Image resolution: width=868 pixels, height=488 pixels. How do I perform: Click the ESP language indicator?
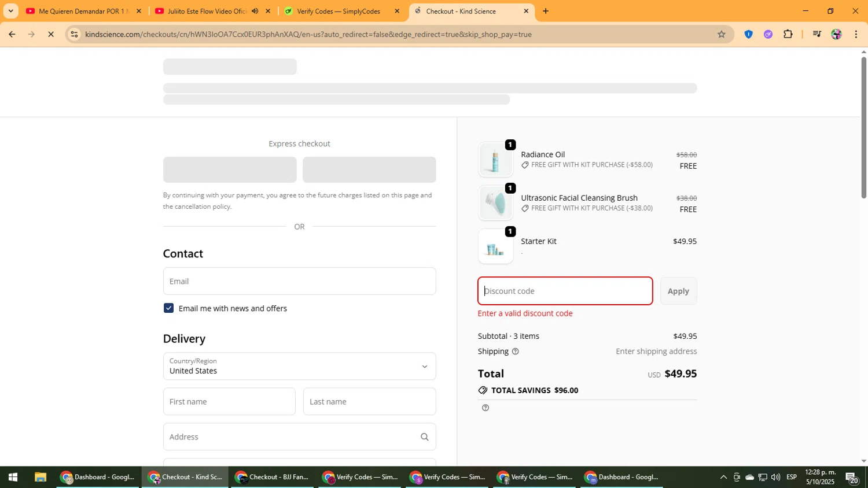(x=792, y=477)
